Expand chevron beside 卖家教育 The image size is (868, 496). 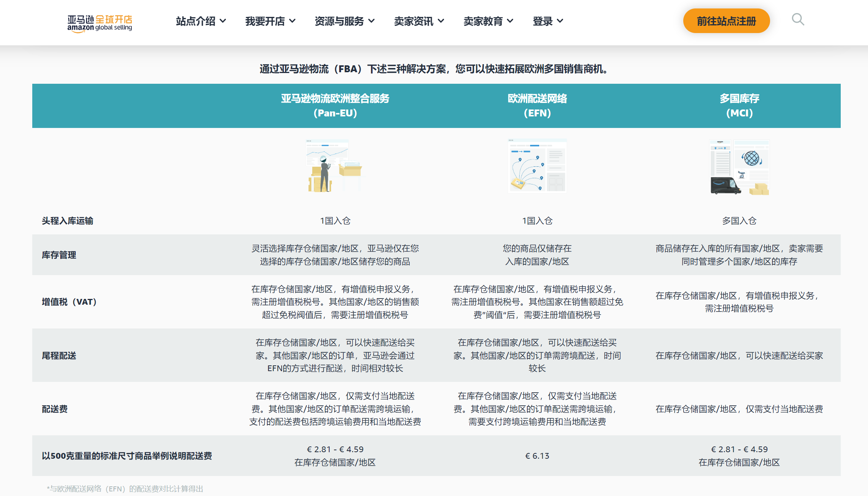510,21
